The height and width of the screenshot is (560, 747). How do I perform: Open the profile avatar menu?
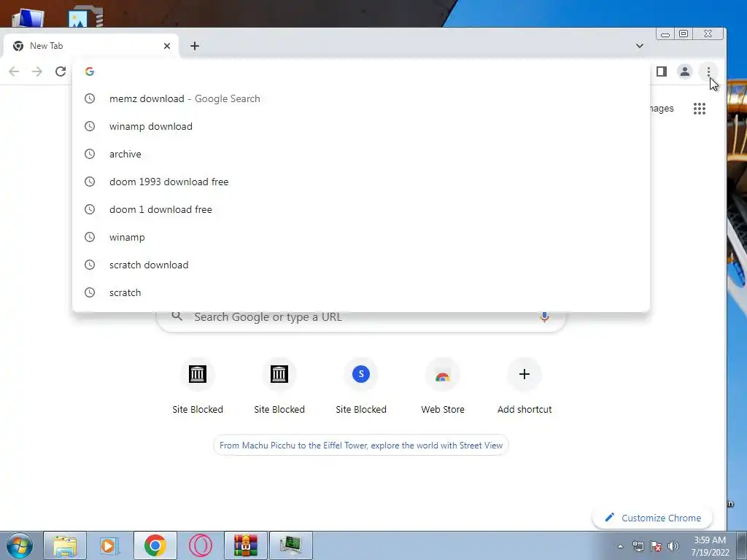(x=684, y=71)
